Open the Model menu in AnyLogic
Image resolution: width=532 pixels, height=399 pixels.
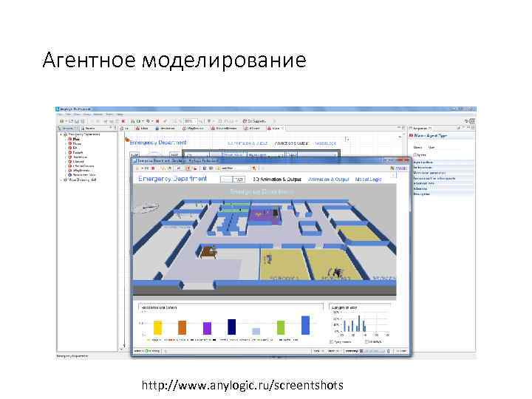[98, 115]
